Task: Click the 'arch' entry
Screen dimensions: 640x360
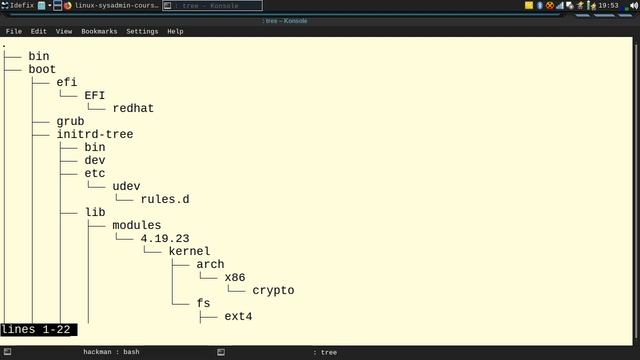Action: [210, 264]
